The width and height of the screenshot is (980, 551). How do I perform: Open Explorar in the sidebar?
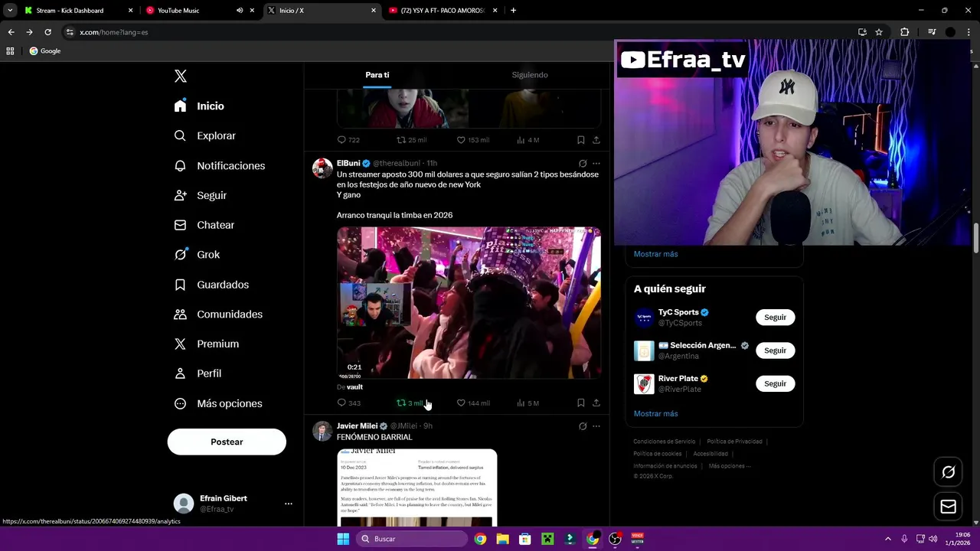tap(204, 135)
